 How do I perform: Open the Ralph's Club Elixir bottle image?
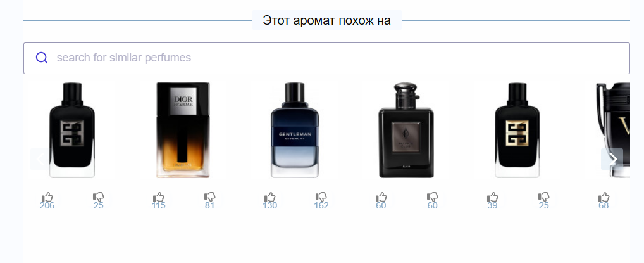[x=406, y=130]
